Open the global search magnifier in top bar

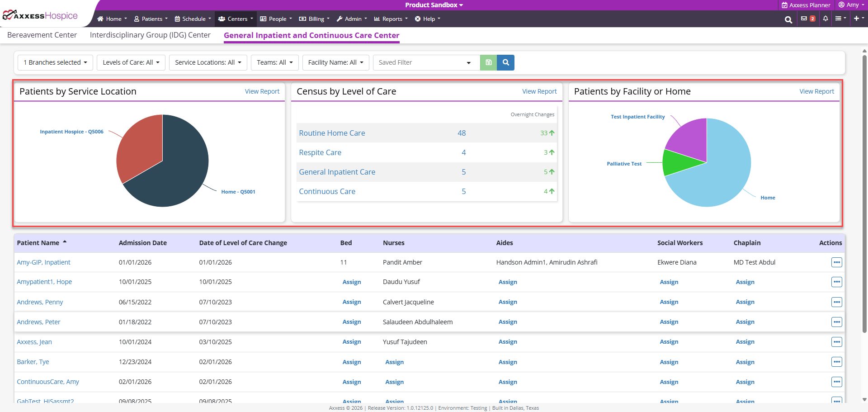click(788, 19)
